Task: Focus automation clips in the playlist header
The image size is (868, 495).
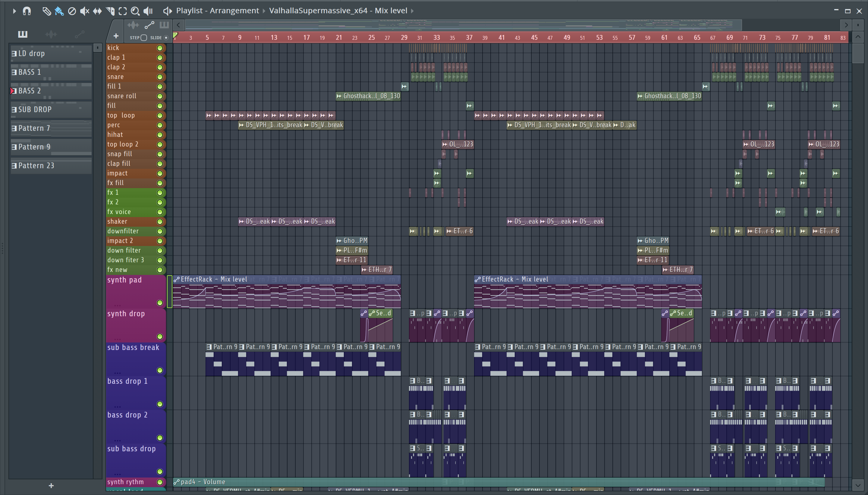Action: tap(149, 25)
